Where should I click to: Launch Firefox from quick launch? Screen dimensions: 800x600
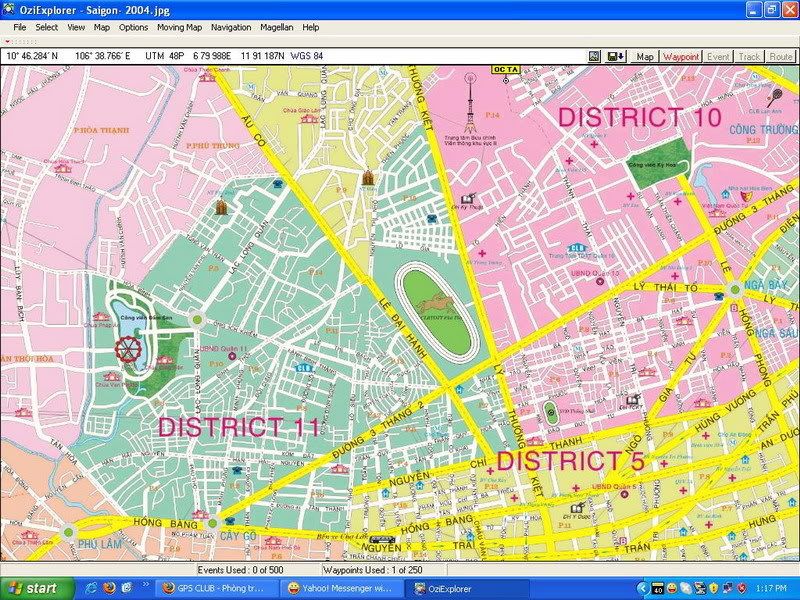coord(109,588)
